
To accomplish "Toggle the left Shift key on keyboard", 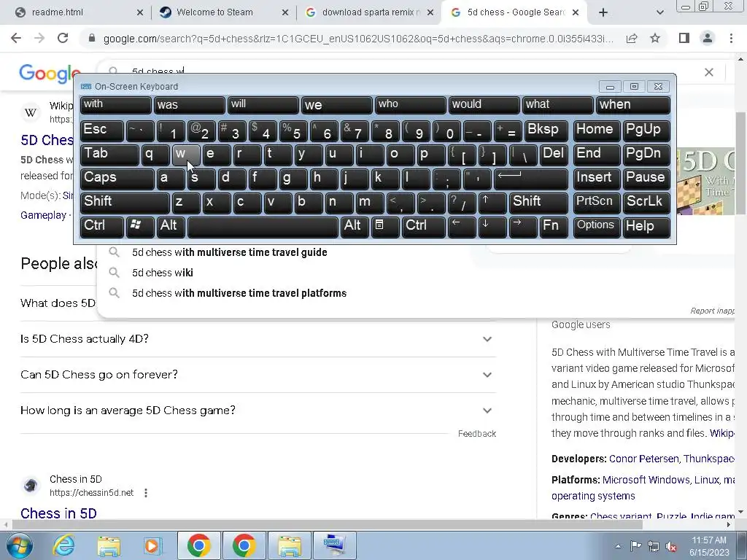I will click(x=125, y=203).
